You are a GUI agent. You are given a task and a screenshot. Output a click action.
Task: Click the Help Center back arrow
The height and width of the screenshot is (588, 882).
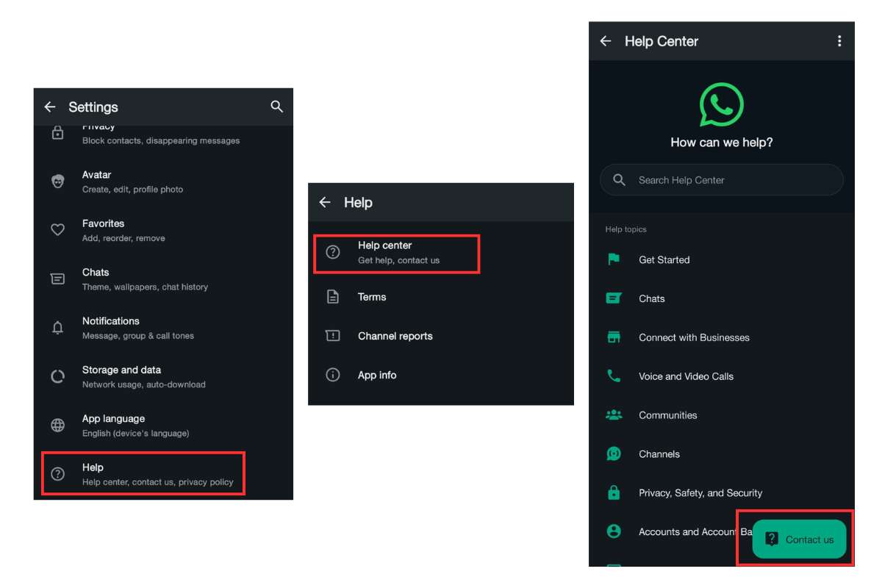[x=606, y=41]
